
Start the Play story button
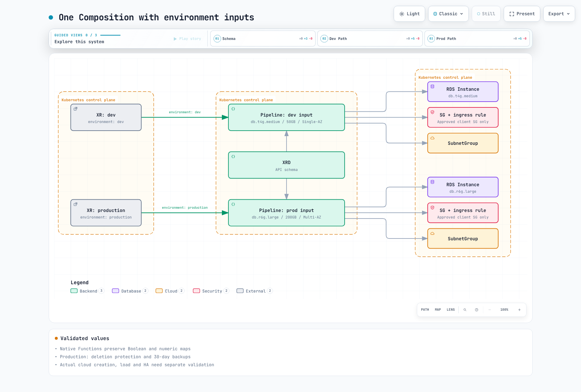point(187,39)
